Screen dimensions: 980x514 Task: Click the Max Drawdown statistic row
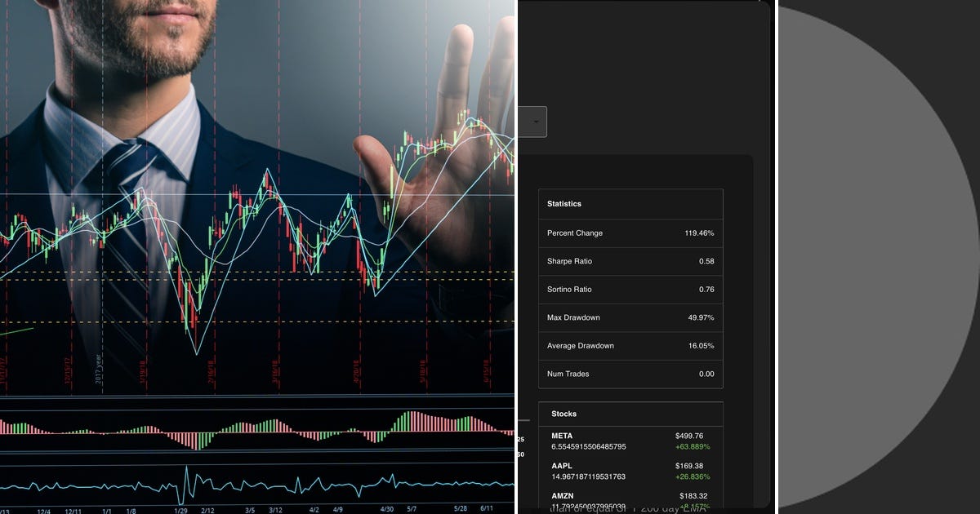tap(630, 317)
